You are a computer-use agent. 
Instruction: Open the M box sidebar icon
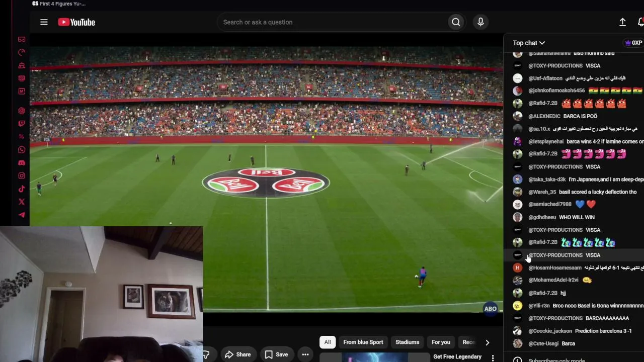tap(22, 92)
